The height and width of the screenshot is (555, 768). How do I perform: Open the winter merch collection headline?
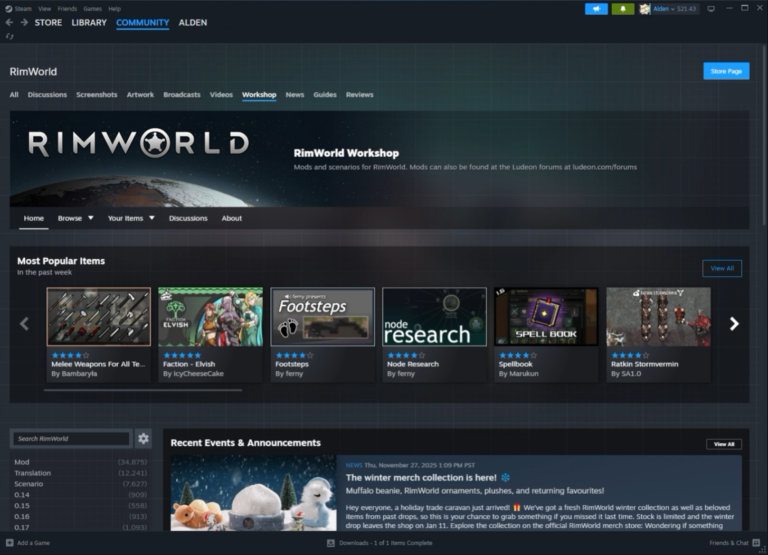[421, 478]
